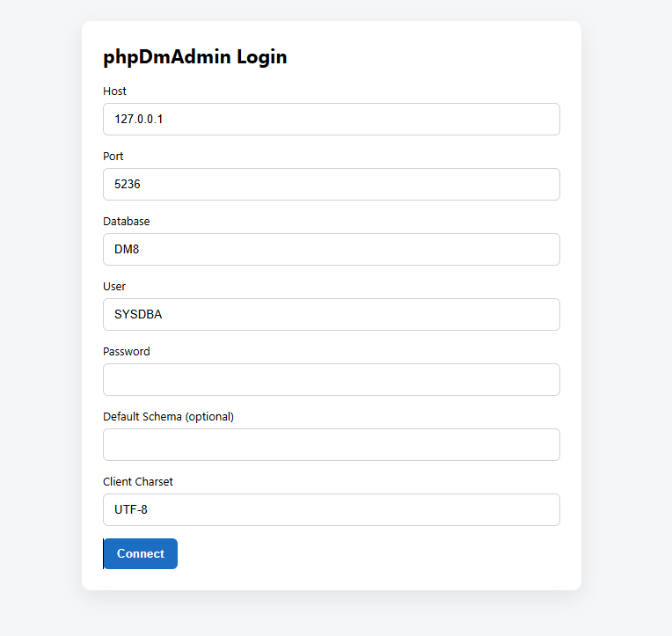Click the Client Charset input field
This screenshot has width=672, height=636.
[331, 510]
